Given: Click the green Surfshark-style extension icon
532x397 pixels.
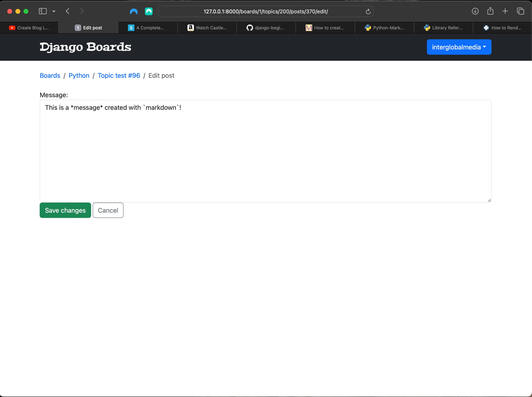Looking at the screenshot, I should point(149,11).
